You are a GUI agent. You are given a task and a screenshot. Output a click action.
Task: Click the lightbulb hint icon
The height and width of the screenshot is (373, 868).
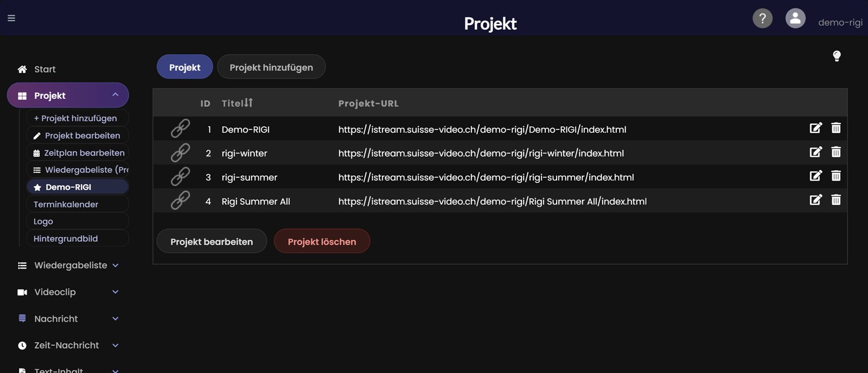coord(837,56)
